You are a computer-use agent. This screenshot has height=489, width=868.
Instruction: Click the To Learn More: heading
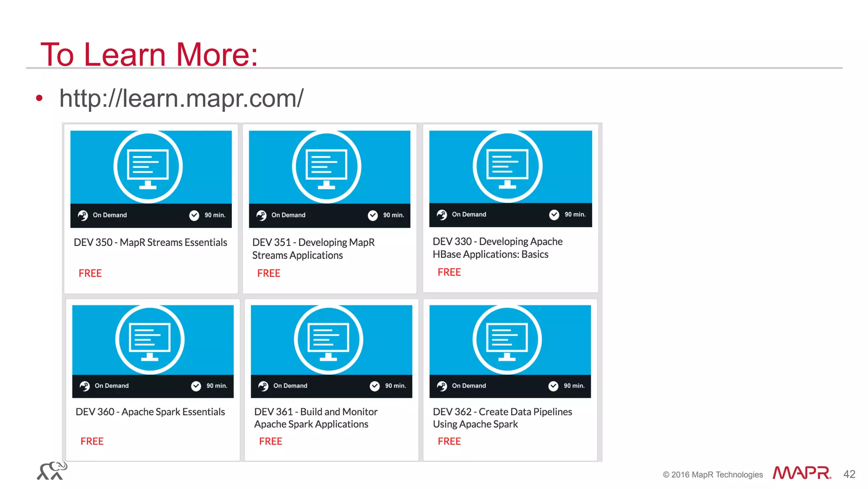tap(149, 54)
